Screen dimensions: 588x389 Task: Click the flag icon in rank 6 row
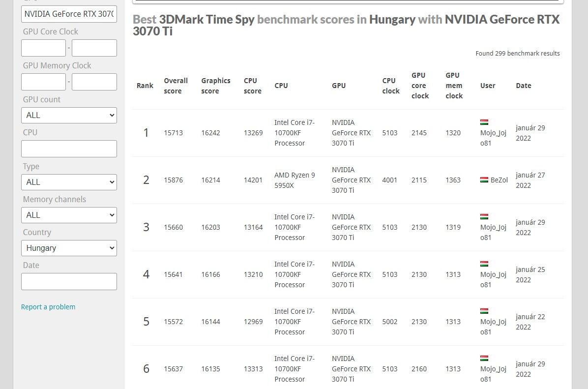(x=484, y=359)
